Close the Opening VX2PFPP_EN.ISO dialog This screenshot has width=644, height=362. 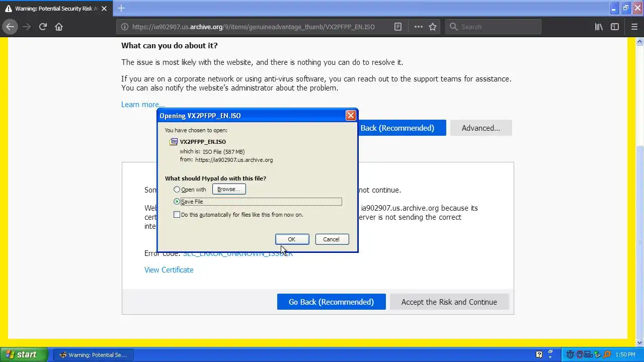pos(351,116)
